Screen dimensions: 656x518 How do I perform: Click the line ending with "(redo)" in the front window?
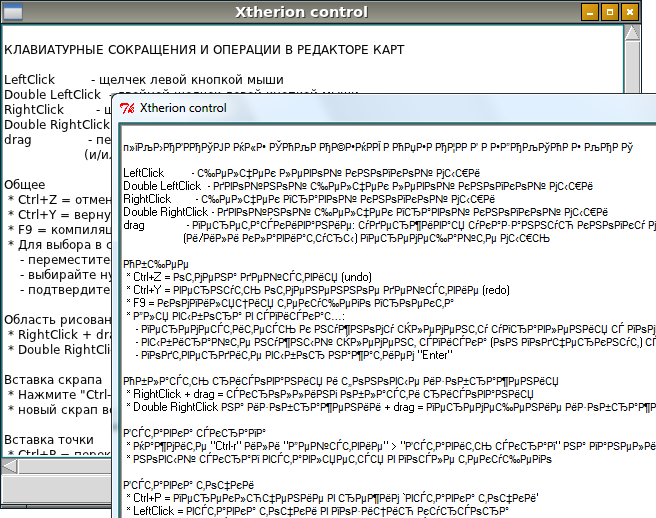coord(318,290)
